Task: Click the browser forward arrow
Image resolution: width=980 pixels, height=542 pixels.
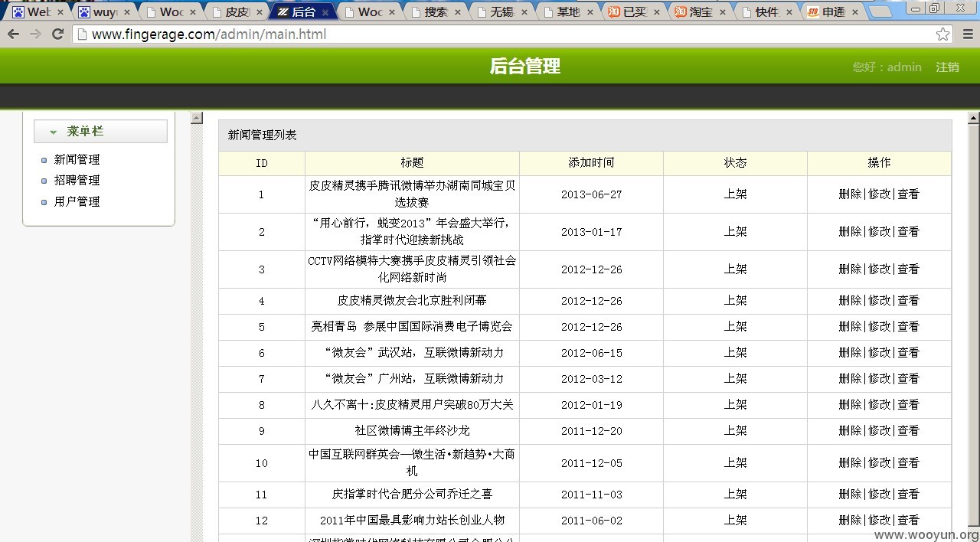Action: pos(35,34)
